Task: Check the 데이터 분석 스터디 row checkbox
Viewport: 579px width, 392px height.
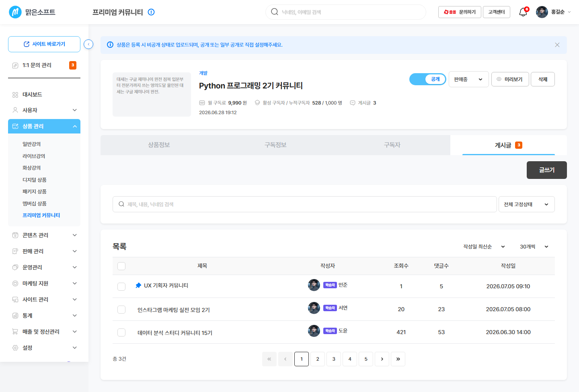Action: point(121,332)
